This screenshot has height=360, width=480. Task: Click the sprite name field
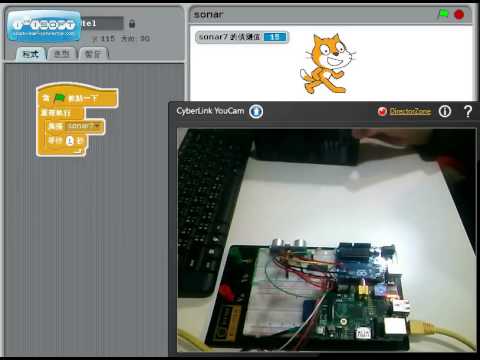tap(101, 23)
